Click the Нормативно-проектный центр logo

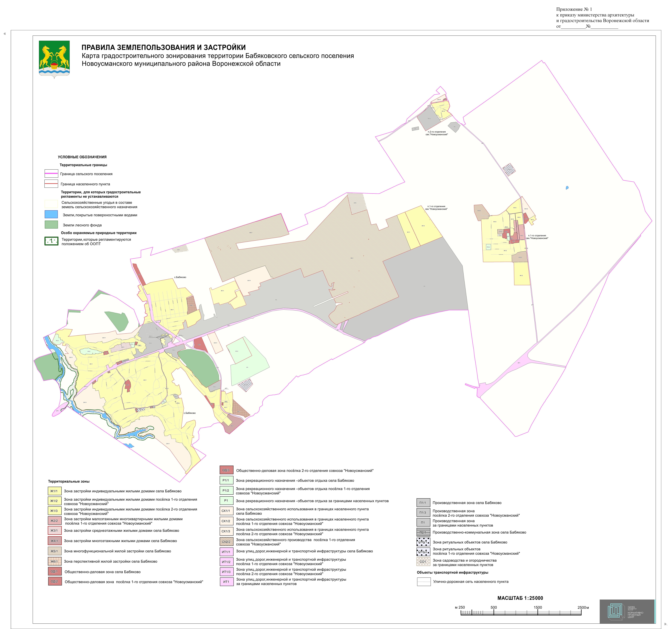[x=627, y=611]
